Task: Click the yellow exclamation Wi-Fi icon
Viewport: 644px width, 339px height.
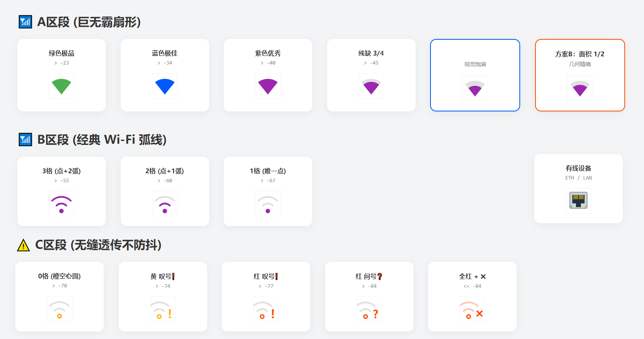Action: [x=163, y=309]
